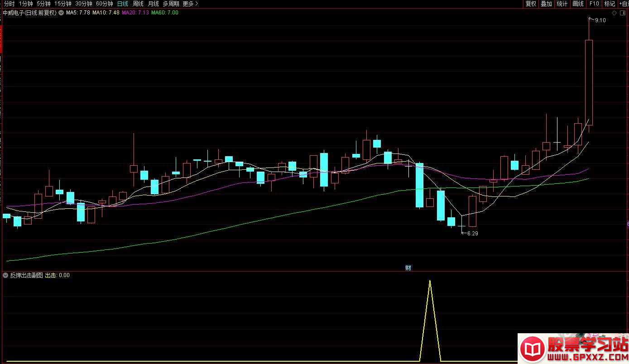This screenshot has width=629, height=364.
Task: Click the 财 financial marker icon
Action: point(408,268)
